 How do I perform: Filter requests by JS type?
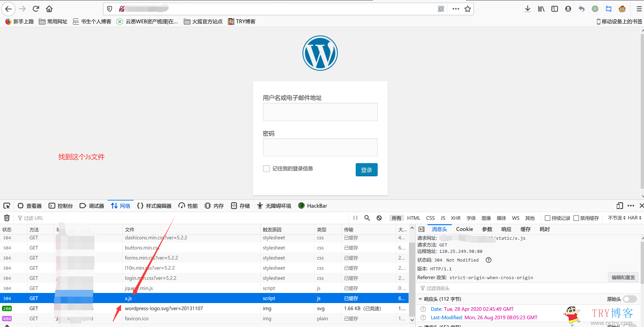443,218
